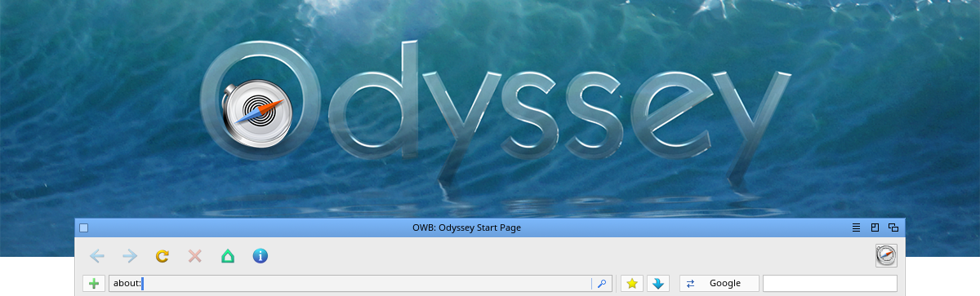Click the magnifier icon inside the address bar

(x=602, y=284)
